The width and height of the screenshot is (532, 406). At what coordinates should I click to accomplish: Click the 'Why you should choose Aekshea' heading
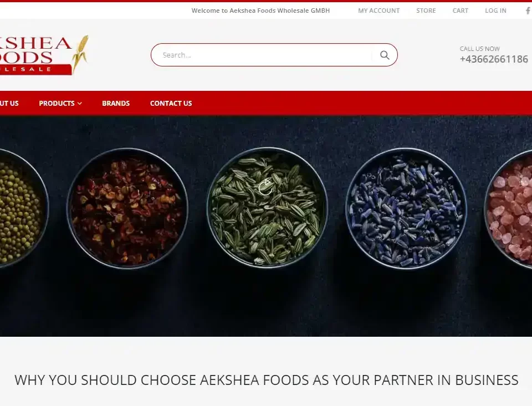[x=267, y=380]
